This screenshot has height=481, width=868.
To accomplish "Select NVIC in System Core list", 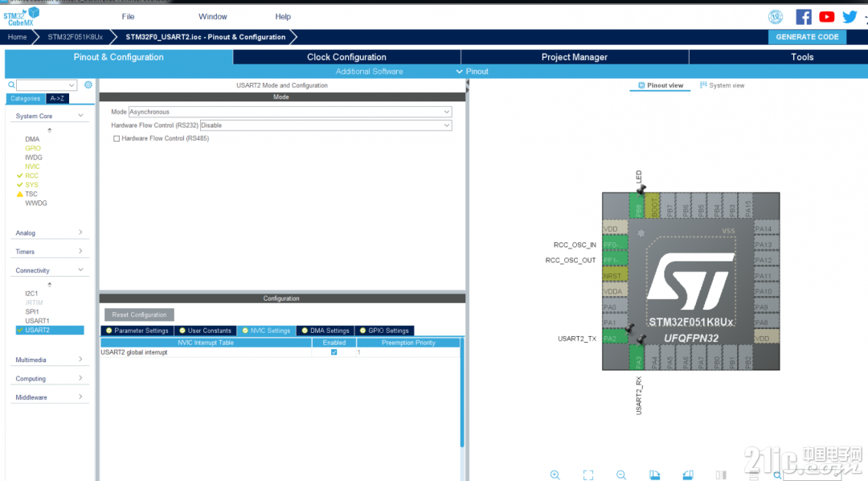I will point(32,166).
